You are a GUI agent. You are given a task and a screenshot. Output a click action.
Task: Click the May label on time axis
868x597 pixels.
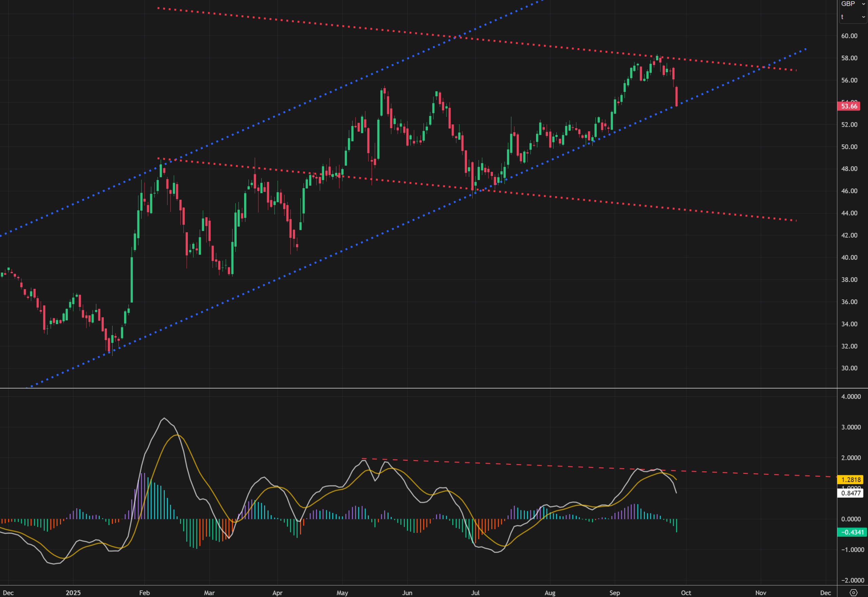342,593
